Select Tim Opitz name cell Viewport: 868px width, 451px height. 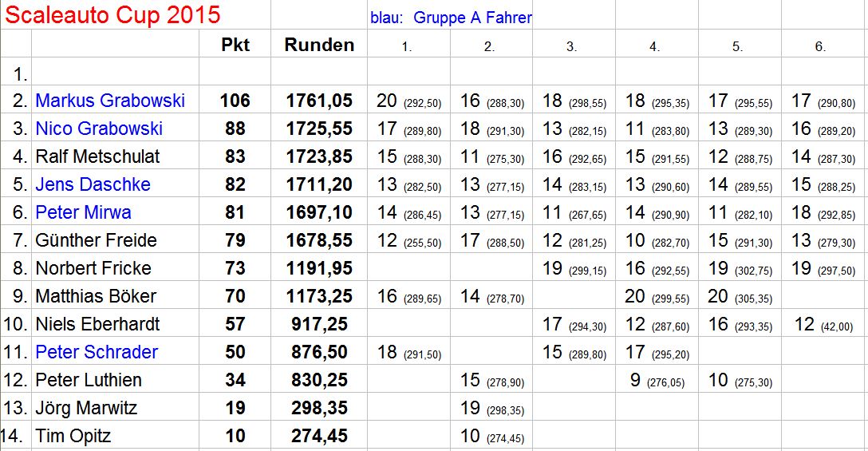click(x=73, y=436)
